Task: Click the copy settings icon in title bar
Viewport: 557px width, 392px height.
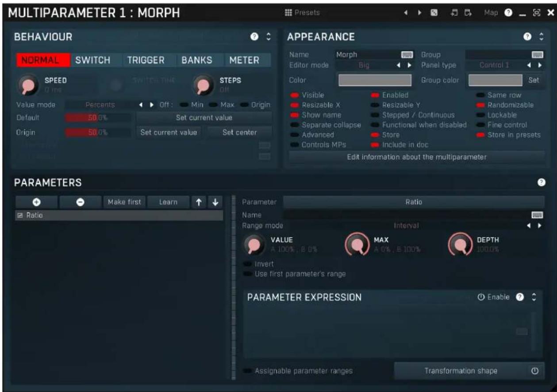Action: (455, 13)
